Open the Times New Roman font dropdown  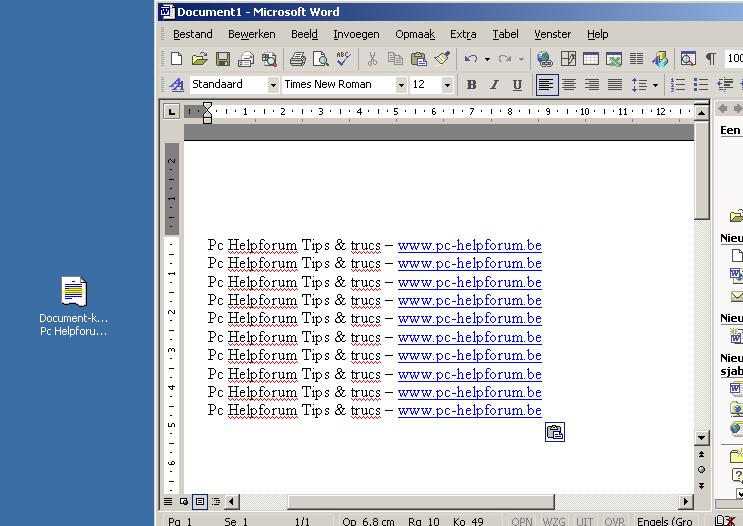click(401, 85)
